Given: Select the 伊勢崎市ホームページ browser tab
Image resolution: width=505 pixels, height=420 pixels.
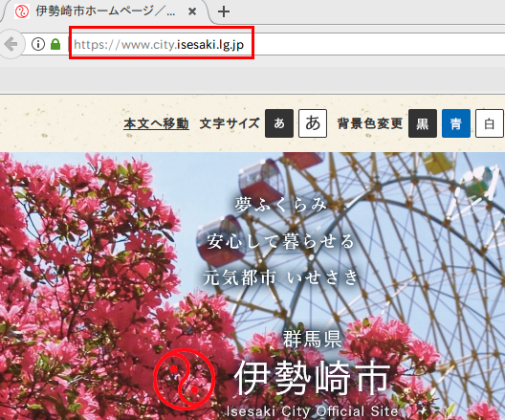Looking at the screenshot, I should coord(106,11).
